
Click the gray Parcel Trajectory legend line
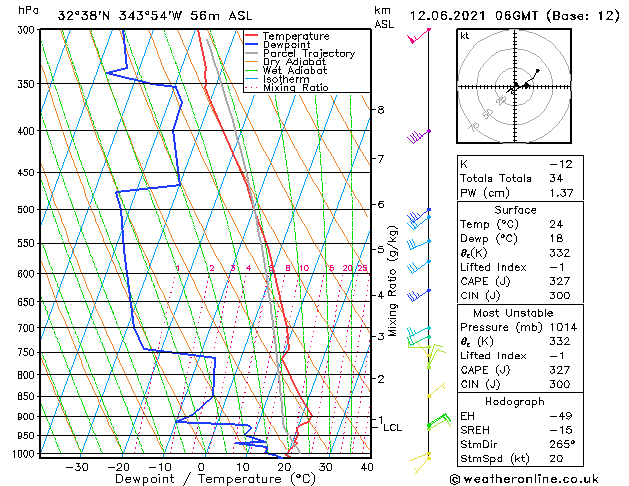point(251,53)
